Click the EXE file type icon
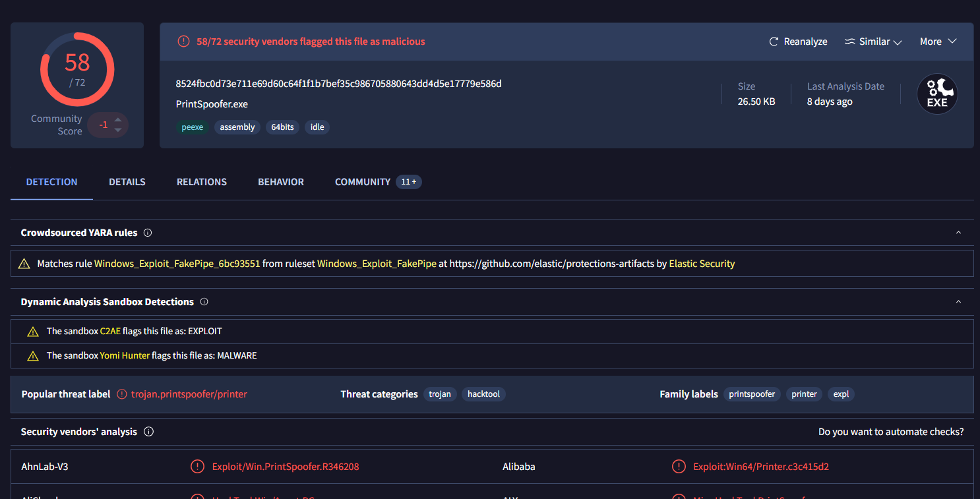 [x=937, y=94]
